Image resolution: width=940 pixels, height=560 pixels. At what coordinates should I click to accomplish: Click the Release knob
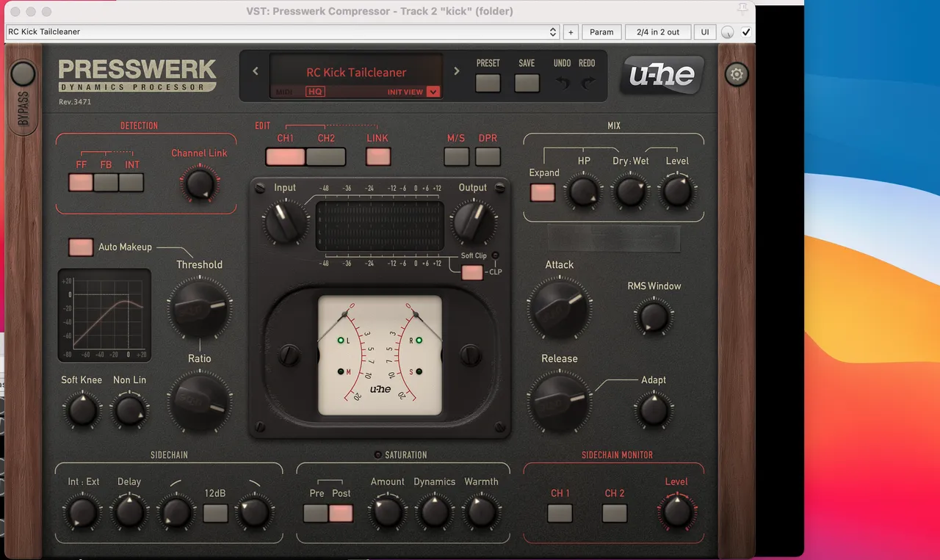pos(560,401)
